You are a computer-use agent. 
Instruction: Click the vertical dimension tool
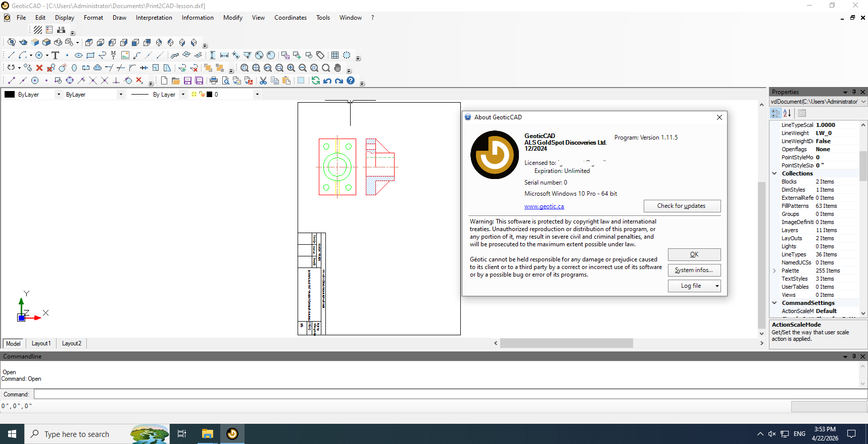click(x=213, y=55)
